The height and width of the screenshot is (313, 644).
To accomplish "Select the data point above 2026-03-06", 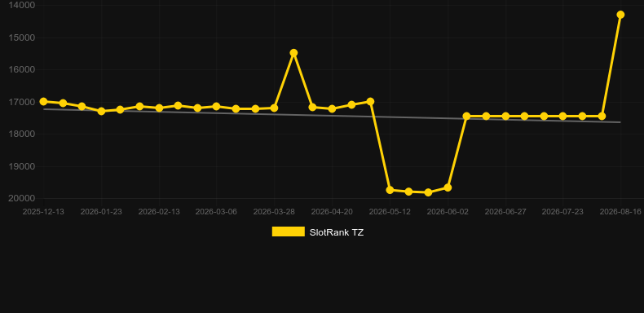I will point(216,107).
